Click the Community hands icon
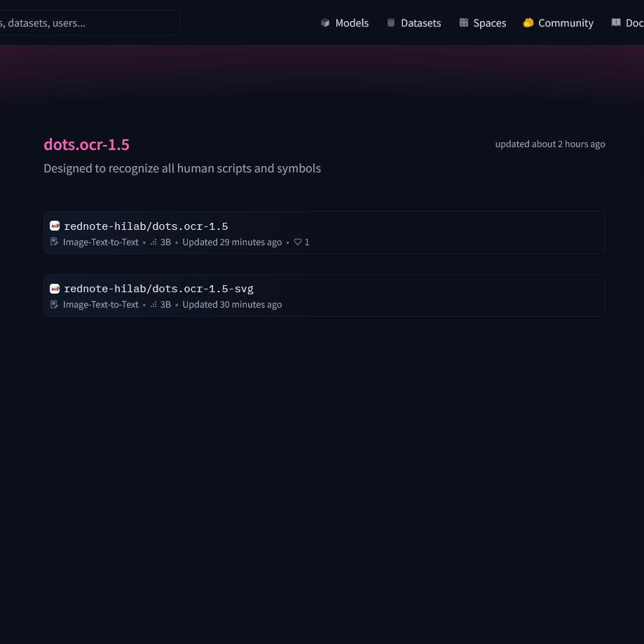The width and height of the screenshot is (644, 644). tap(528, 22)
